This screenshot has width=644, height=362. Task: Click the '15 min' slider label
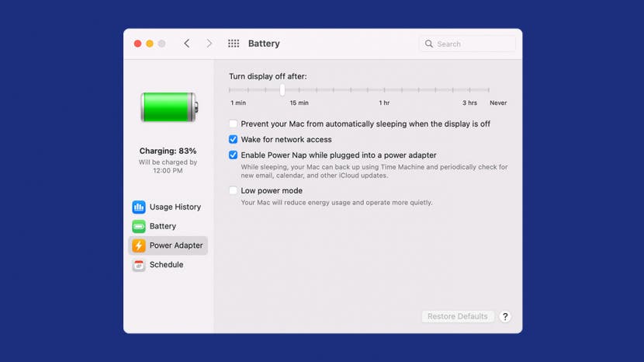299,103
